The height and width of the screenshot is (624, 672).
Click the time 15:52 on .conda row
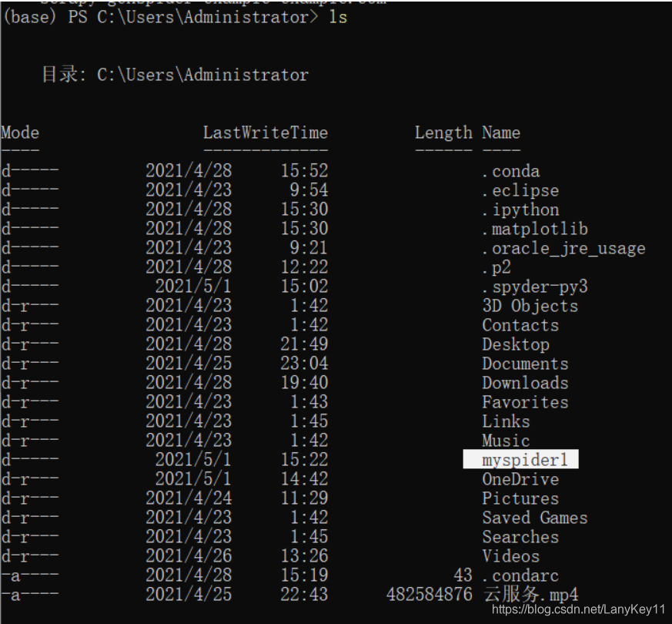[x=304, y=171]
